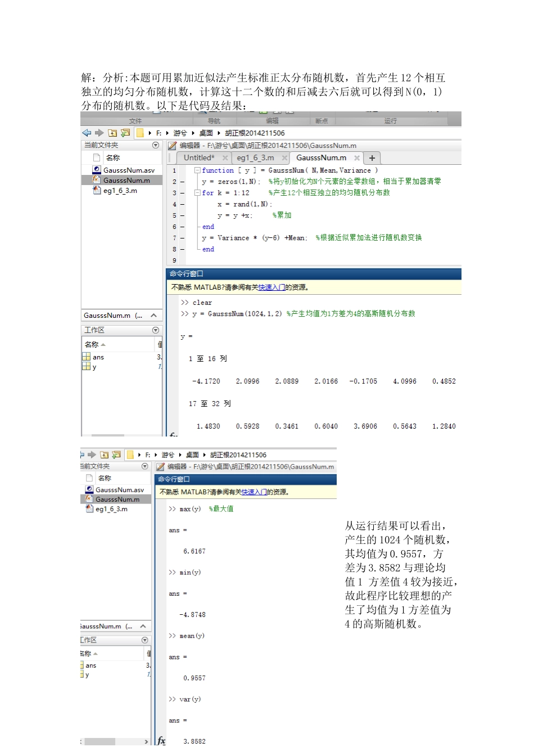Click editor pencil icon in lower window
The height and width of the screenshot is (756, 534).
160,467
